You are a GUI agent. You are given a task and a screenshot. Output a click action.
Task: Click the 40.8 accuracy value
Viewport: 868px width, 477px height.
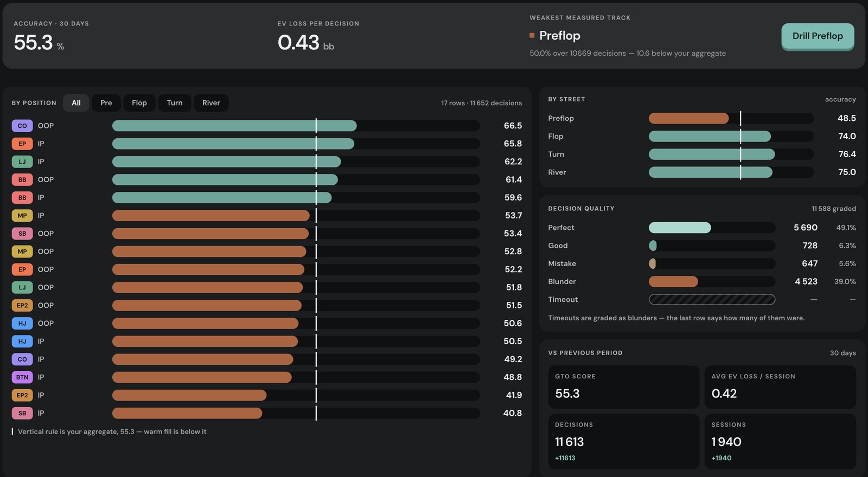[x=513, y=413]
